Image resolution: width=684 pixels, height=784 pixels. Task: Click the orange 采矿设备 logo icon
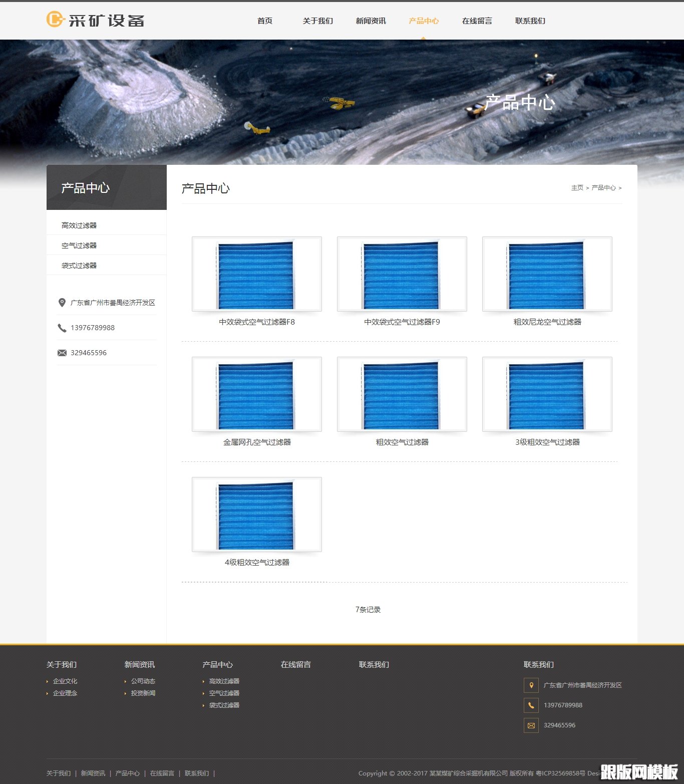pyautogui.click(x=55, y=20)
